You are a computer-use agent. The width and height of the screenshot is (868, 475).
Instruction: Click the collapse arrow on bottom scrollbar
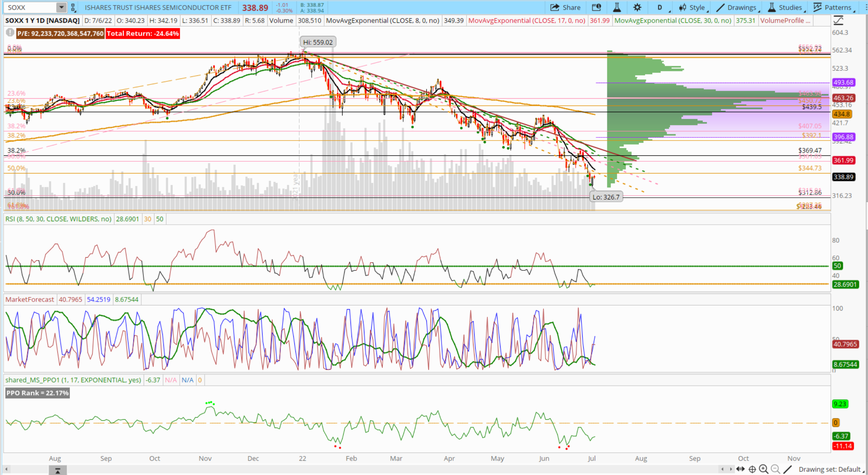coord(58,470)
